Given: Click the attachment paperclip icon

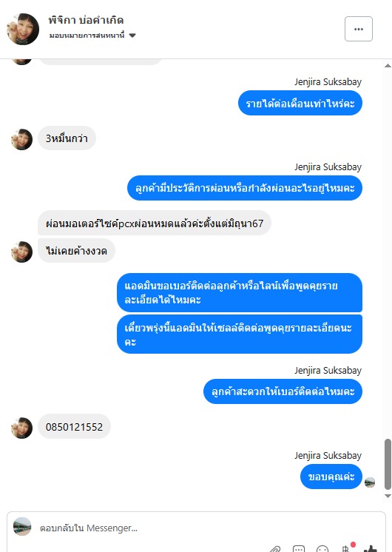Looking at the screenshot, I should tap(276, 549).
